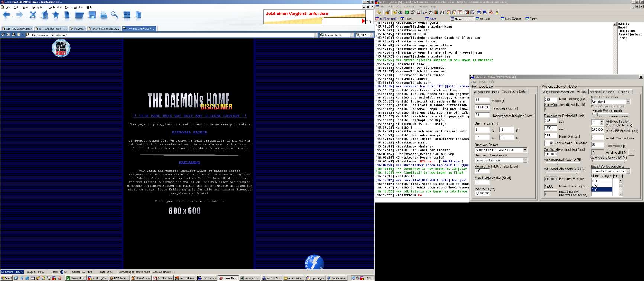The image size is (644, 281).
Task: Open bookmarks star icon
Action: click(x=56, y=15)
